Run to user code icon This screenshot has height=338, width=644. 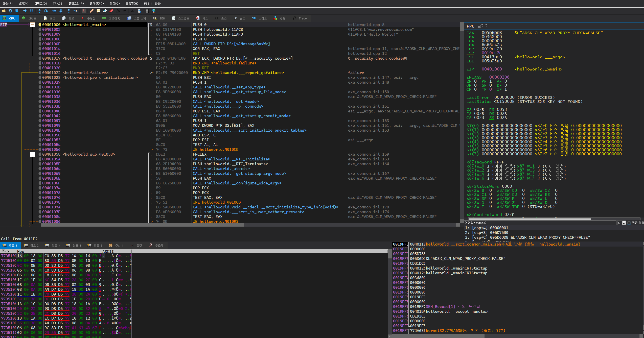coord(75,11)
